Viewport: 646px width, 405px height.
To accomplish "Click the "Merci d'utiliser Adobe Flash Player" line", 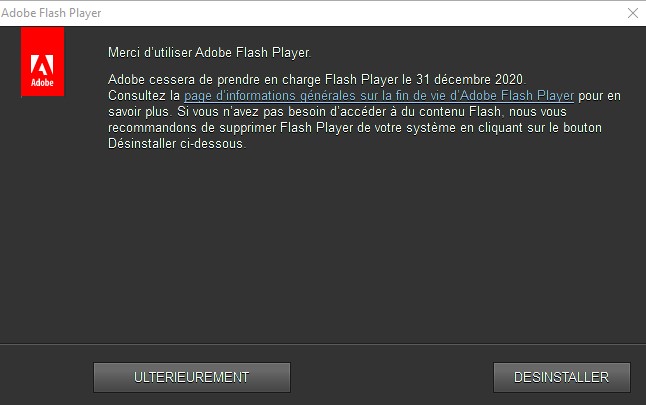I will [210, 51].
